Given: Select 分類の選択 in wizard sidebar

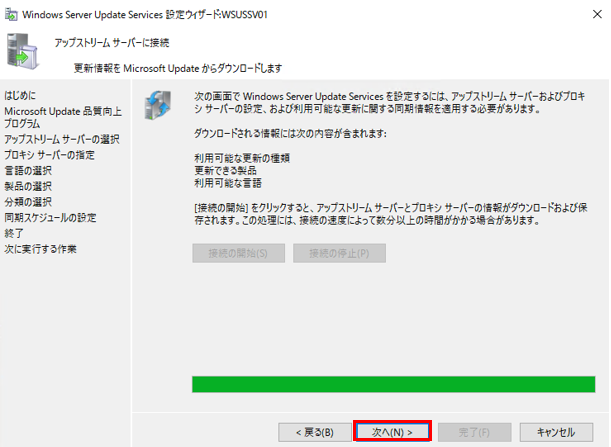Looking at the screenshot, I should click(x=28, y=201).
